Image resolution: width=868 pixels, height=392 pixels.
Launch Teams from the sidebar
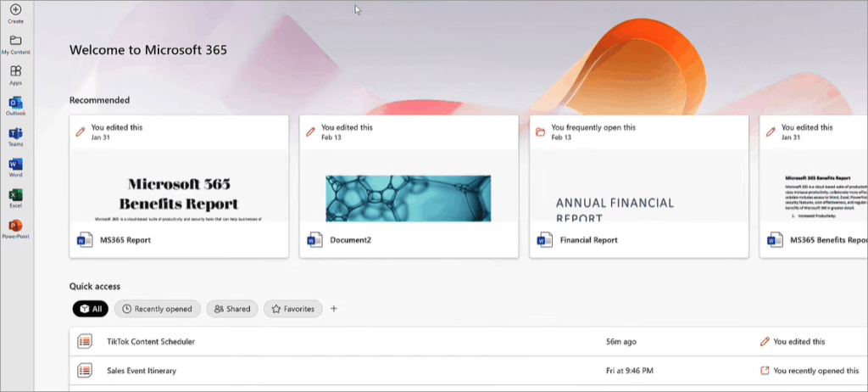coord(15,137)
